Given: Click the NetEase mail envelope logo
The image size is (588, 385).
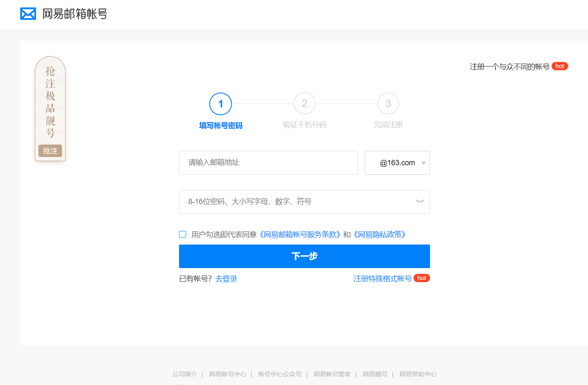Looking at the screenshot, I should click(28, 14).
